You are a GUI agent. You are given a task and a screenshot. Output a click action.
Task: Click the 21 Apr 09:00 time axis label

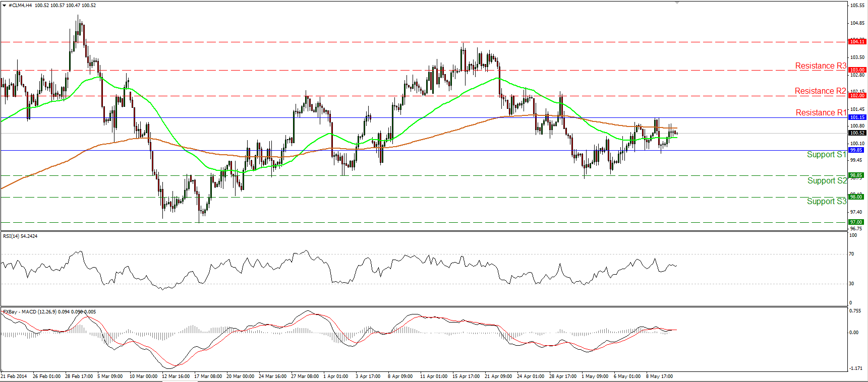pyautogui.click(x=498, y=376)
